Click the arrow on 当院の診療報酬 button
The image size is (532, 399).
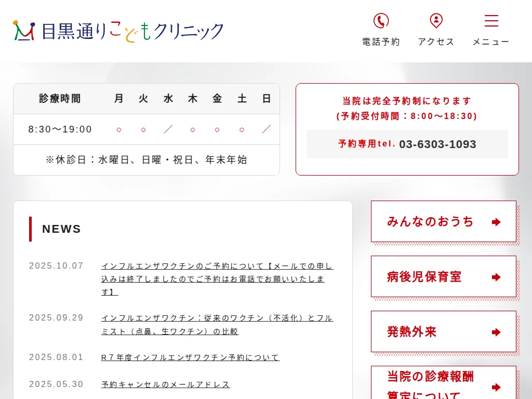(496, 387)
